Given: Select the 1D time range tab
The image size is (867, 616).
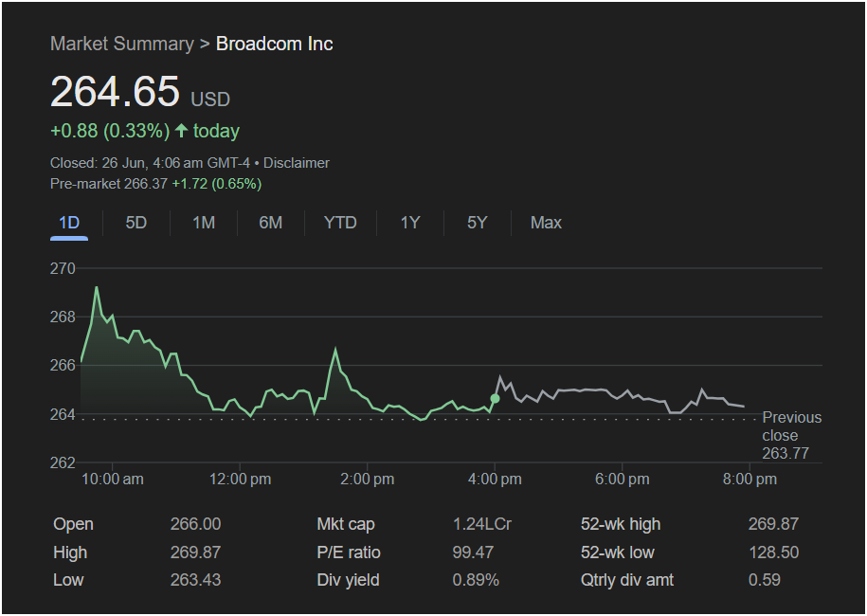Looking at the screenshot, I should coord(69,223).
